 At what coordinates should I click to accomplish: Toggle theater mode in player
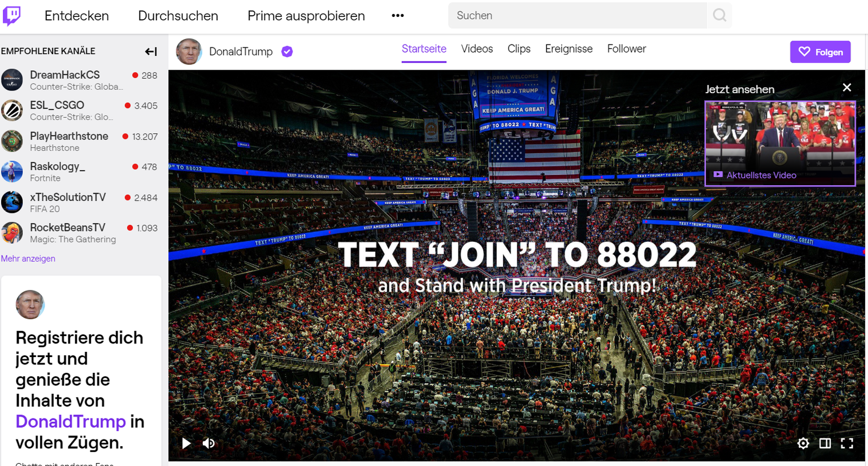coord(825,443)
